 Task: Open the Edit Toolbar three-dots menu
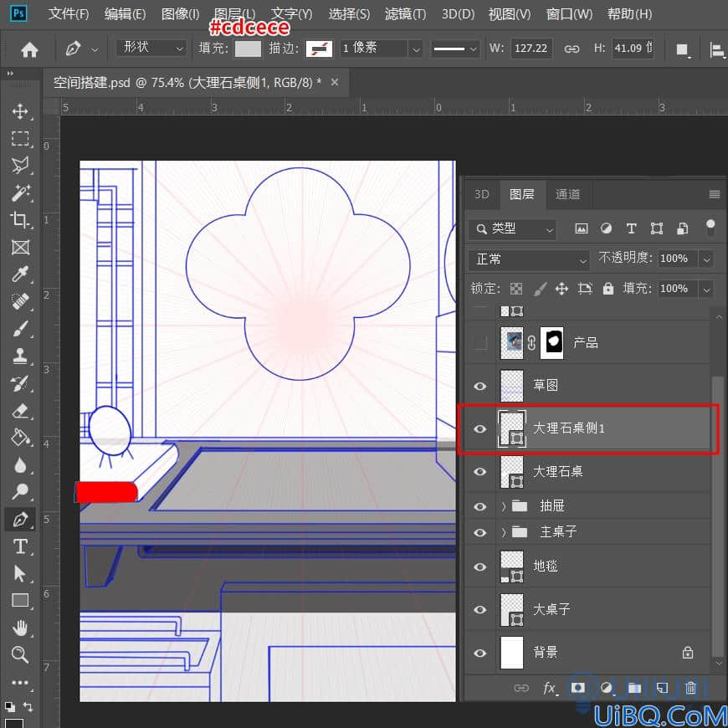(x=20, y=683)
